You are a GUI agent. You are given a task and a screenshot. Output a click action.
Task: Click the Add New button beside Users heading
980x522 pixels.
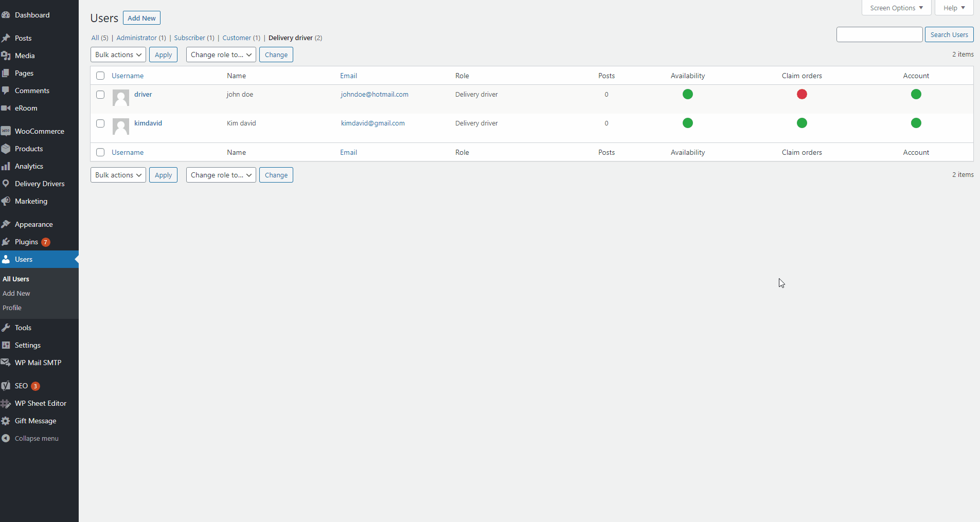coord(141,18)
